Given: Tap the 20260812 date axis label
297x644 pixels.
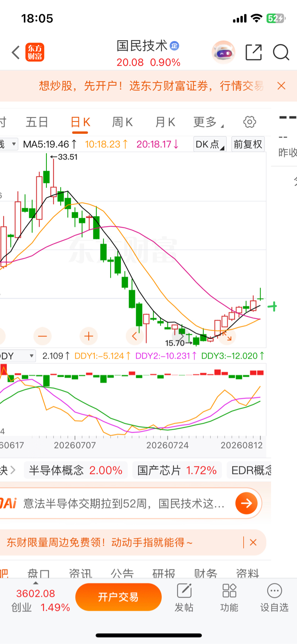Looking at the screenshot, I should point(242,445).
